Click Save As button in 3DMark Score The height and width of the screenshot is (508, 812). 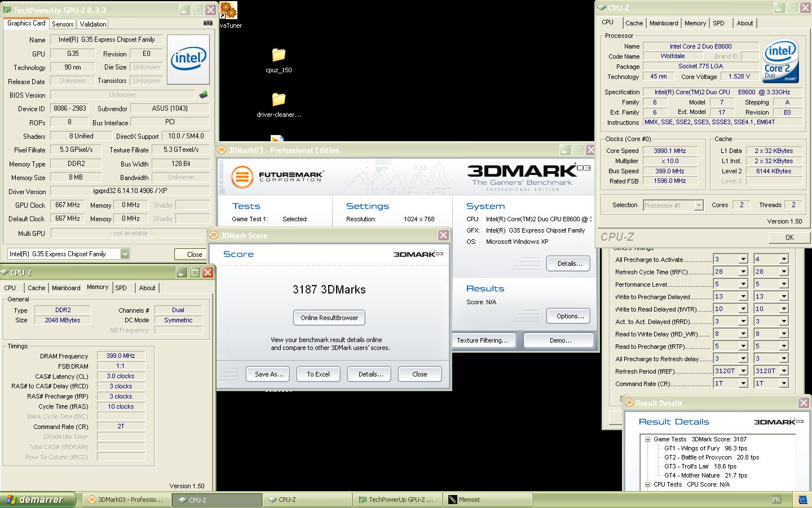(x=268, y=374)
